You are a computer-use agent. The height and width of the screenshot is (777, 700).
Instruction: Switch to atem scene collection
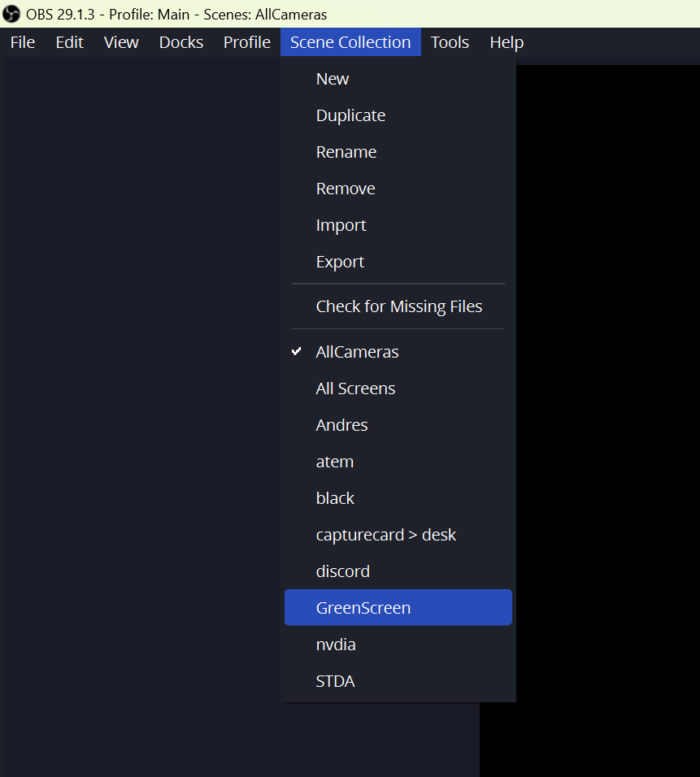click(398, 462)
